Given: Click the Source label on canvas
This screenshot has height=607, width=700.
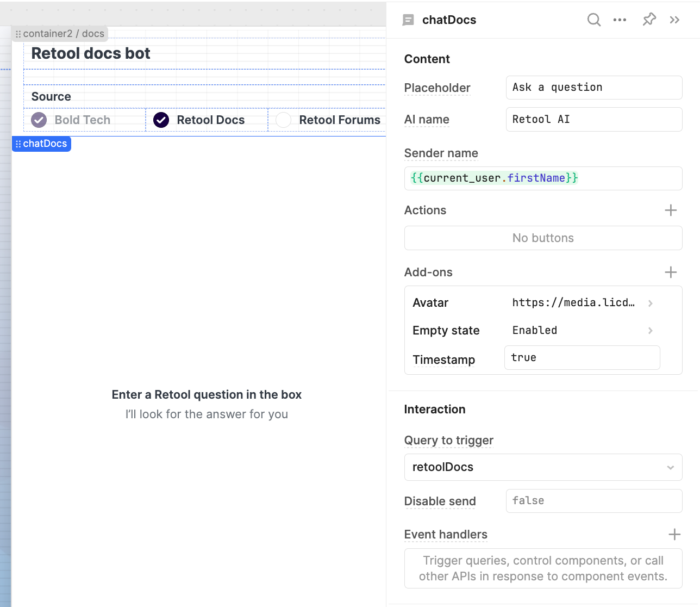Looking at the screenshot, I should pos(51,96).
